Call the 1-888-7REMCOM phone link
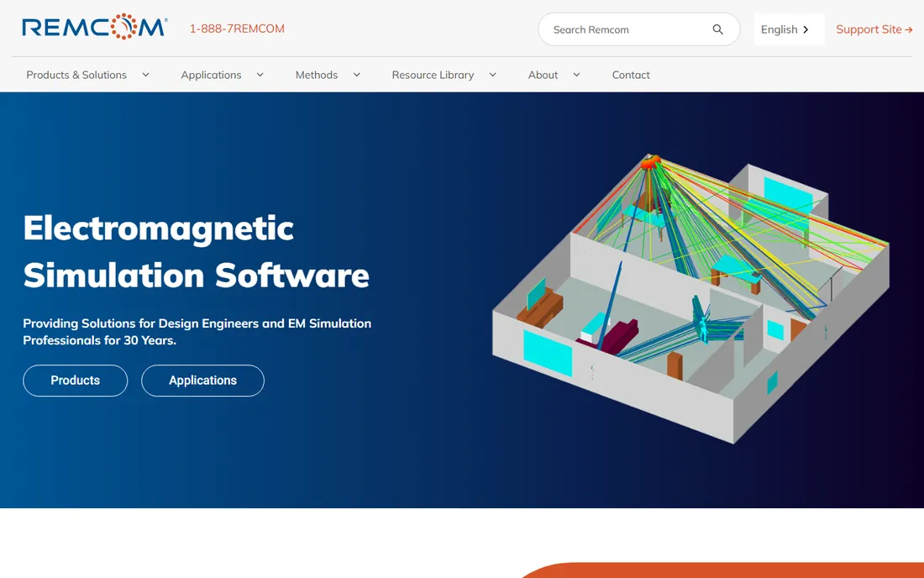This screenshot has width=924, height=578. 237,29
